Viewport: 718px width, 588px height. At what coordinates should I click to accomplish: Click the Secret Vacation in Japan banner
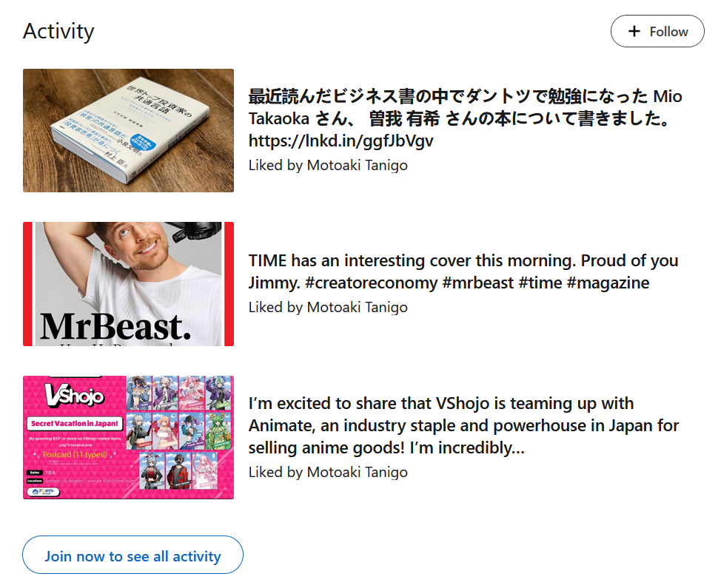click(x=74, y=423)
